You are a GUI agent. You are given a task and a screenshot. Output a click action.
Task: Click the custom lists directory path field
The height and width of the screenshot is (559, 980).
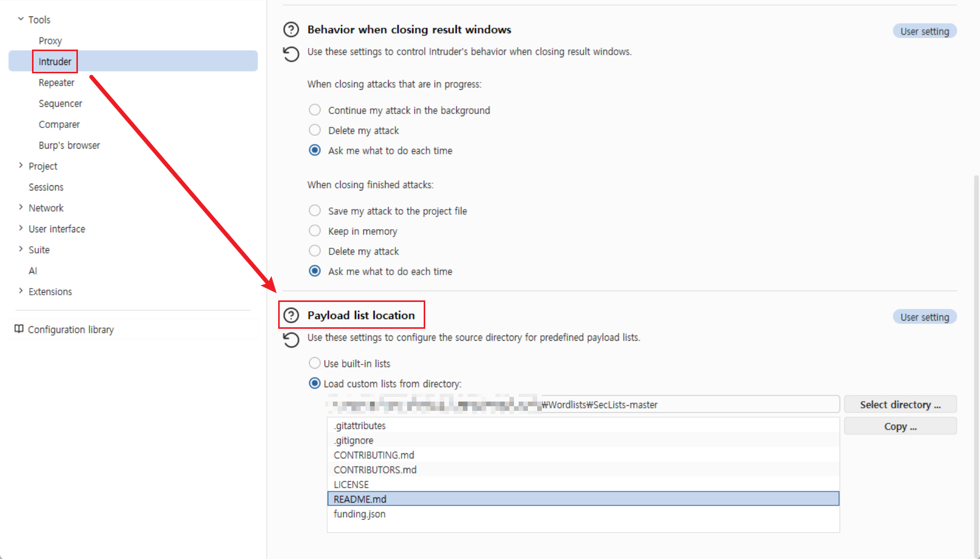(583, 405)
